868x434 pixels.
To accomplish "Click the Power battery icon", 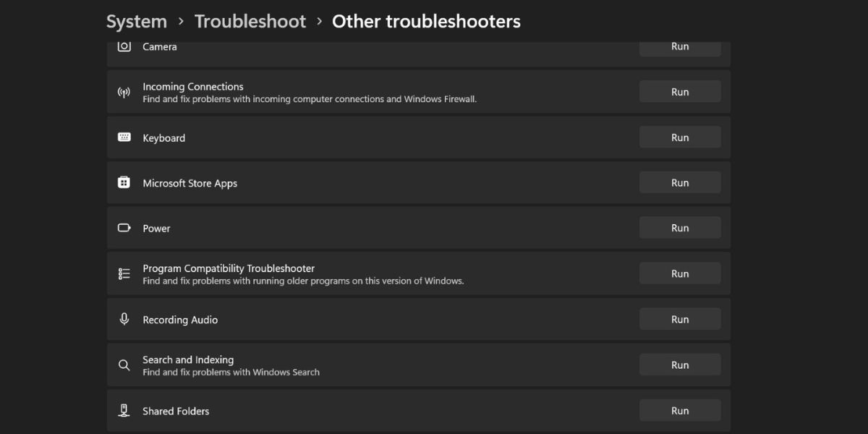I will point(124,228).
